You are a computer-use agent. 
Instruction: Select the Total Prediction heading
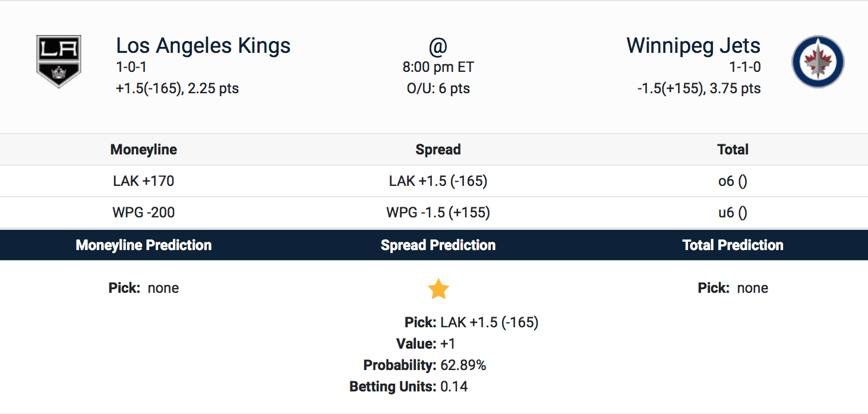(733, 245)
